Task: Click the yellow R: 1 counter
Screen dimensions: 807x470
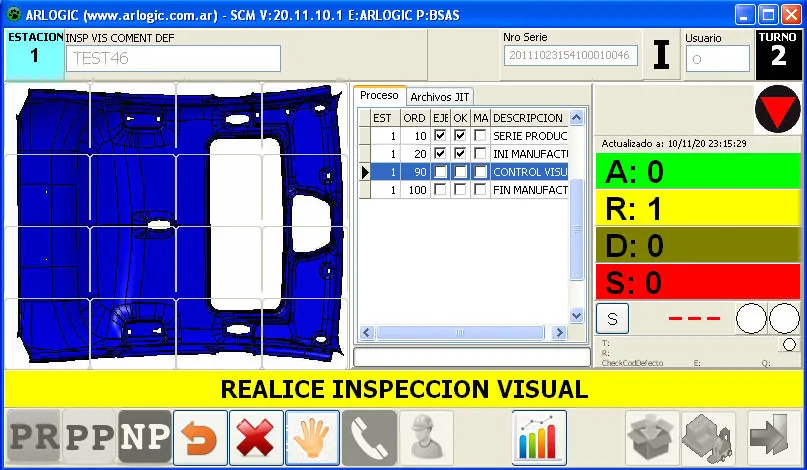Action: (698, 208)
